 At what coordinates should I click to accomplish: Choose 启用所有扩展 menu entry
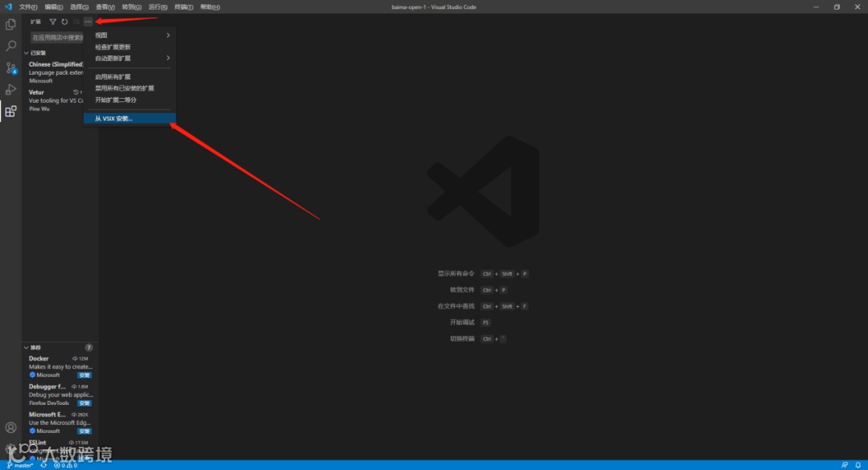129,77
